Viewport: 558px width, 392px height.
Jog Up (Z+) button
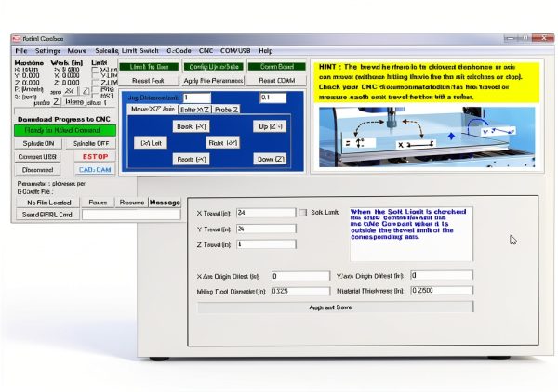coord(270,126)
